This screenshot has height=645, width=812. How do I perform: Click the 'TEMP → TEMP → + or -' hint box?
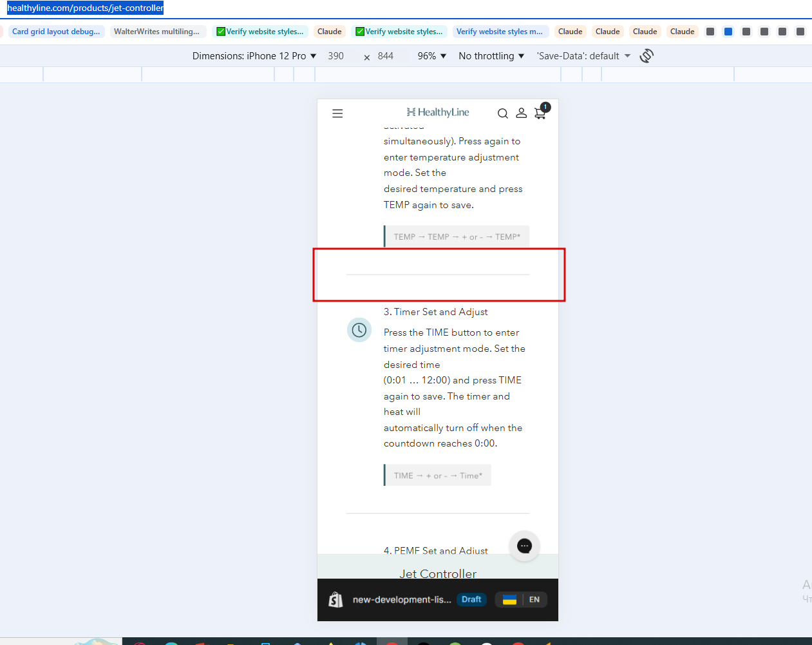(457, 237)
